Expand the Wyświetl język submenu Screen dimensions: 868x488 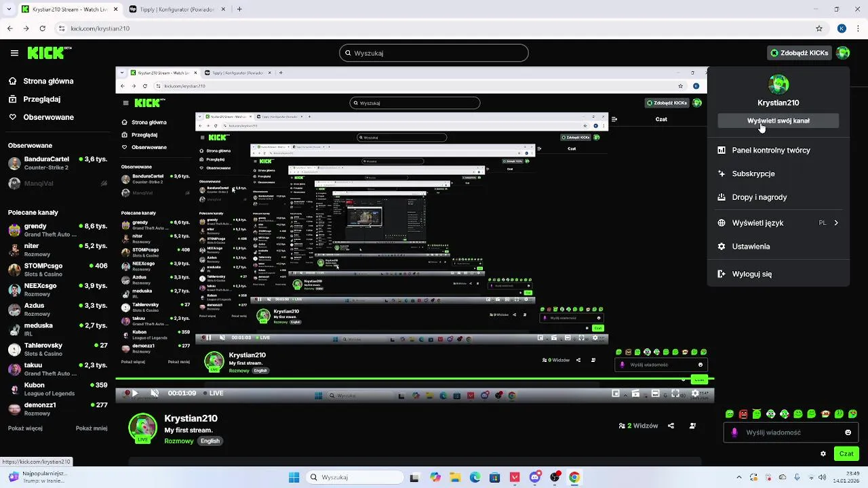pos(778,223)
